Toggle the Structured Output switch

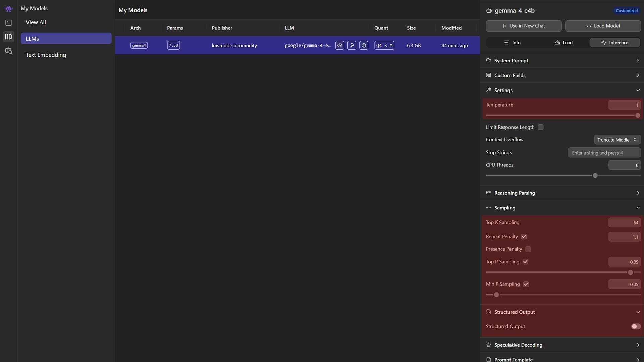coord(636,326)
